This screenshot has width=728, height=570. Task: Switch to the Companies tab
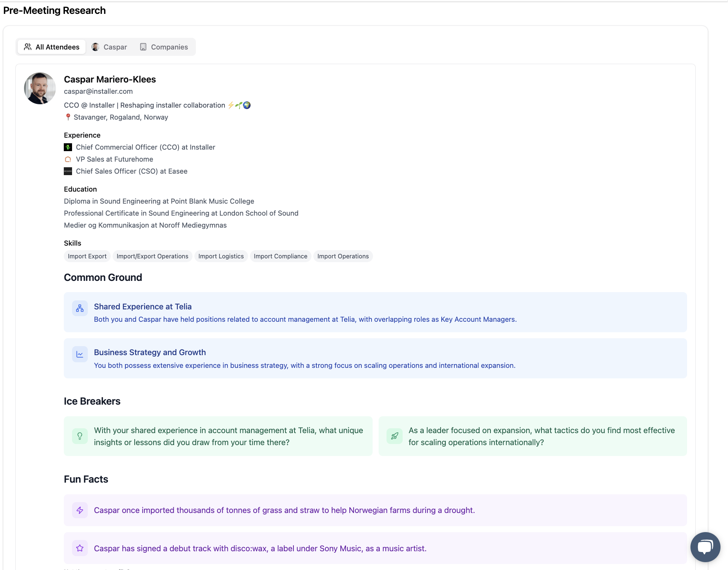[164, 47]
